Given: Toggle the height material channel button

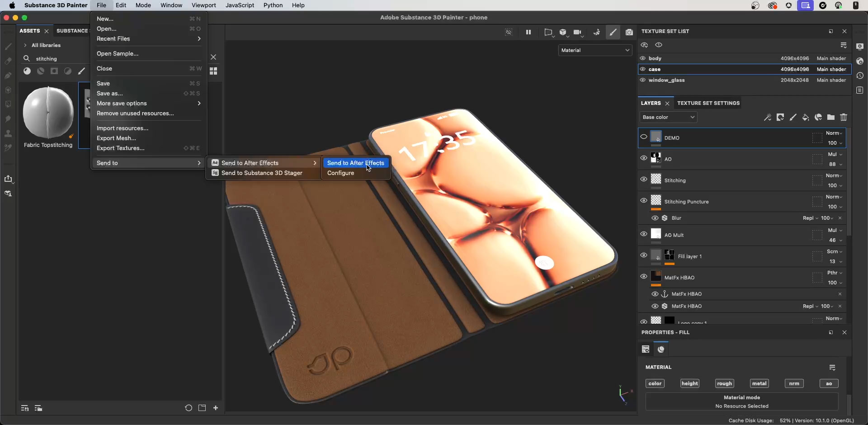Looking at the screenshot, I should 690,383.
